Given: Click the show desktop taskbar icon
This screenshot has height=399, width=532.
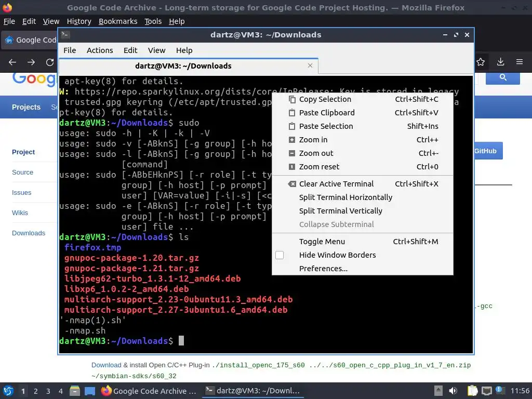Looking at the screenshot, I should click(89, 391).
